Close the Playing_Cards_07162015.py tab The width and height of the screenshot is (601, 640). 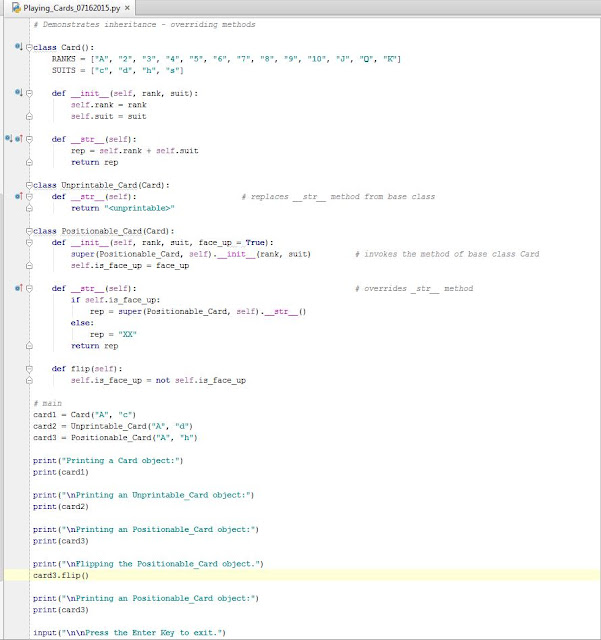tap(127, 8)
